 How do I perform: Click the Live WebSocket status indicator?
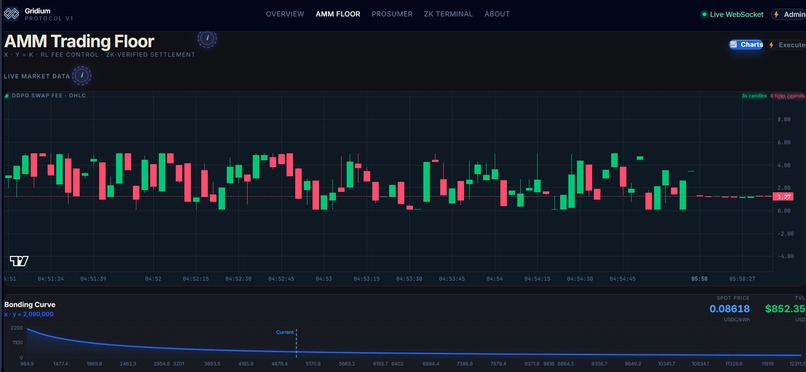(x=732, y=14)
